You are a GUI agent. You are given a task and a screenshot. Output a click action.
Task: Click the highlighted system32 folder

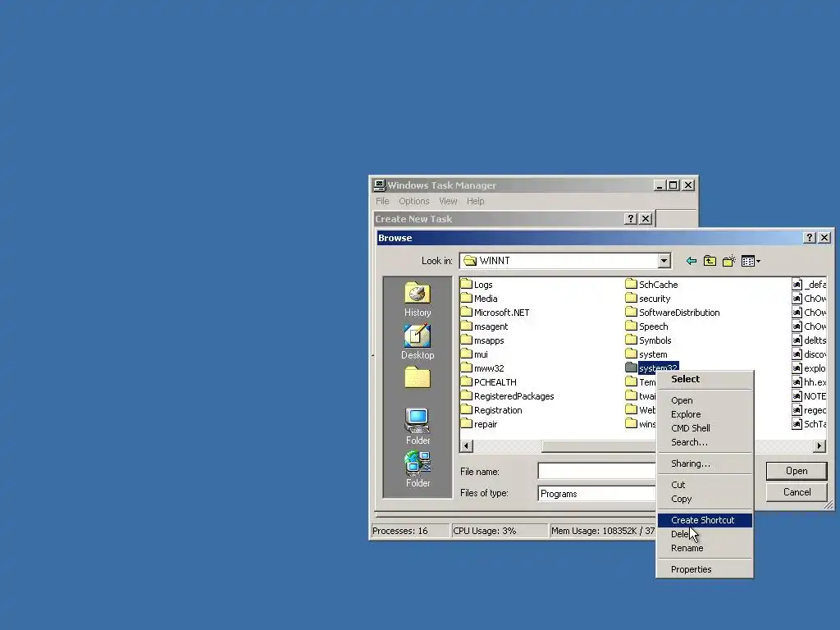[652, 367]
